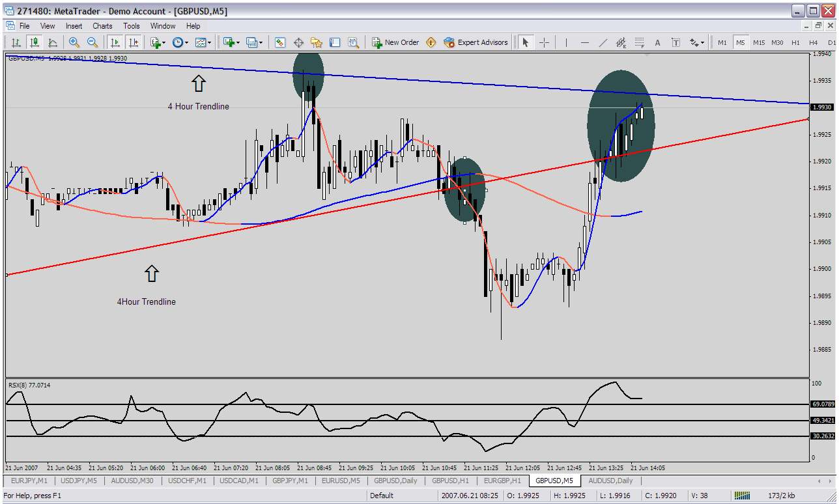Toggle candlestick chart style
Screen dimensions: 839x504
pos(35,42)
